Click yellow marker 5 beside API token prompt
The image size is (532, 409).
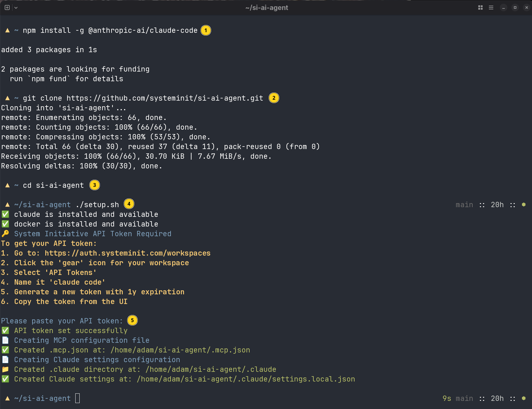[x=132, y=320]
